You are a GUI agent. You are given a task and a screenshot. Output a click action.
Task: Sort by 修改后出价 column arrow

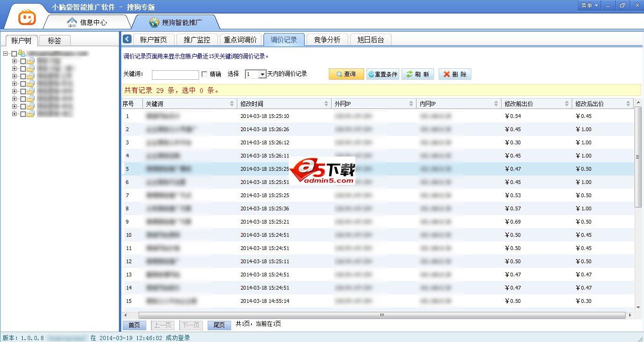[628, 104]
